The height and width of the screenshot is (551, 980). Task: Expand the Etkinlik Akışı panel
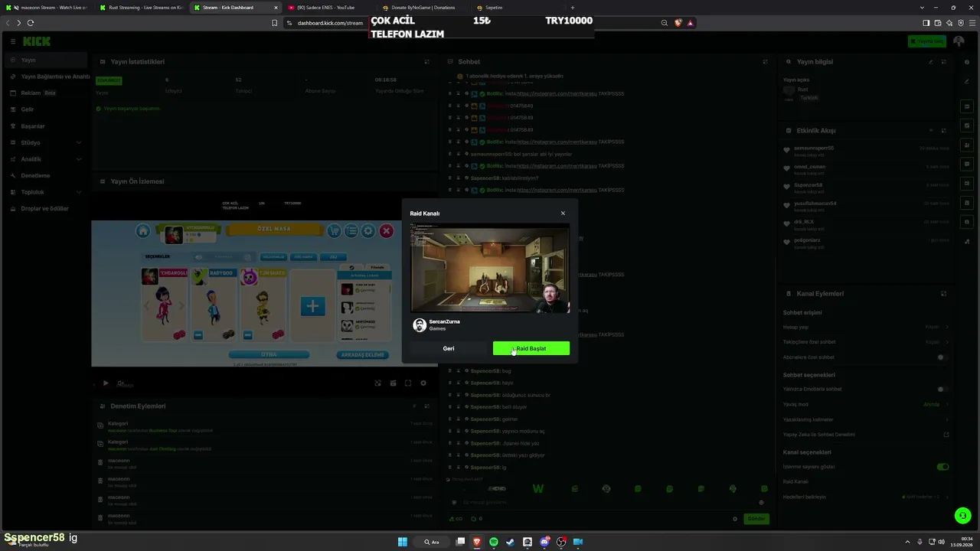tap(944, 130)
